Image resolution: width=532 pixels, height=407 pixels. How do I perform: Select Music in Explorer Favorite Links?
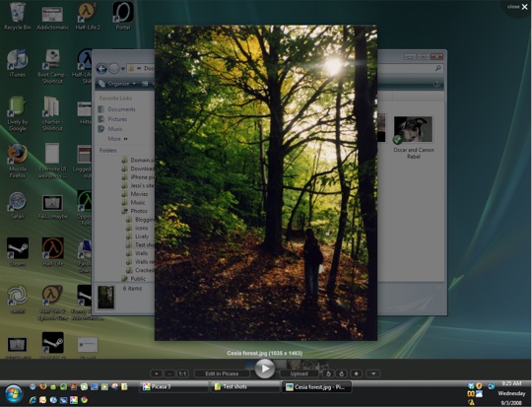pyautogui.click(x=110, y=129)
